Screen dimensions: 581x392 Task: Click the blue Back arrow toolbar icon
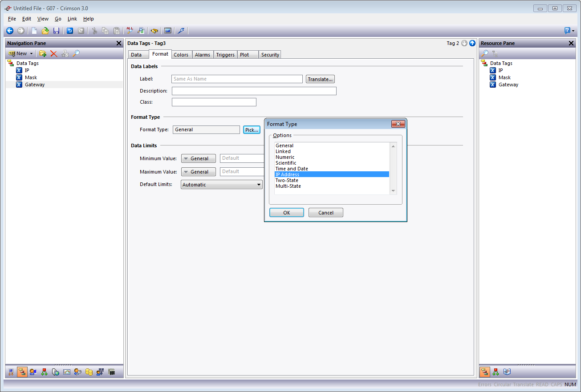10,31
